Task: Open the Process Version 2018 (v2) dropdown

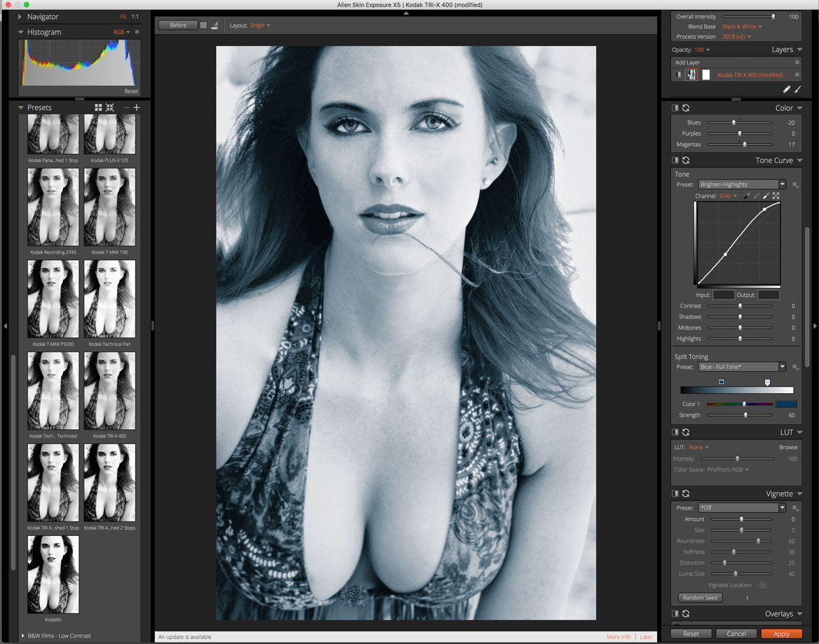Action: (737, 37)
